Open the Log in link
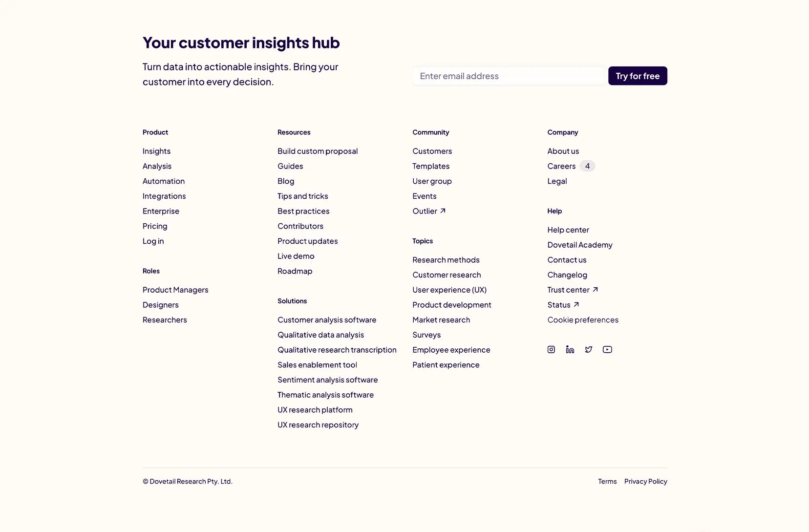 pyautogui.click(x=153, y=241)
